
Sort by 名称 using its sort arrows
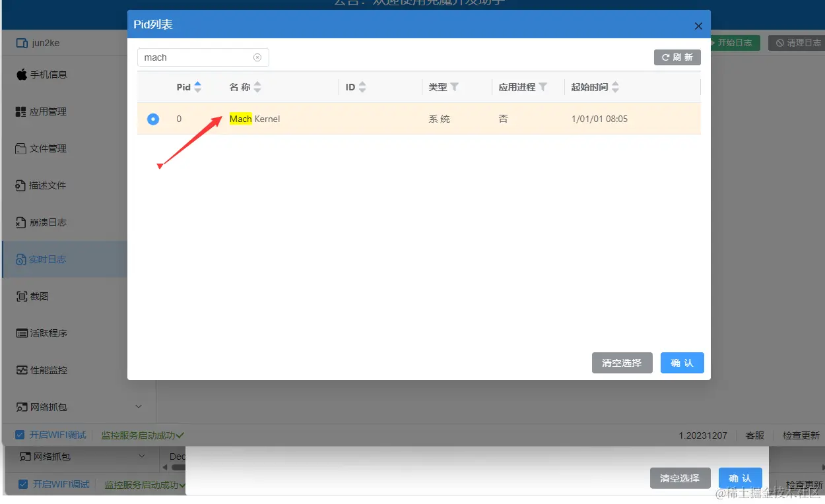257,87
